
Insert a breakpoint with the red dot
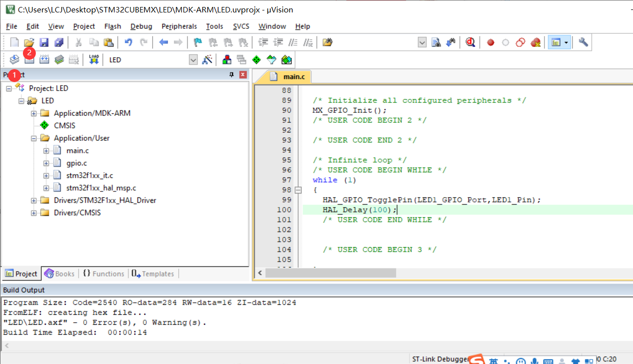point(491,43)
